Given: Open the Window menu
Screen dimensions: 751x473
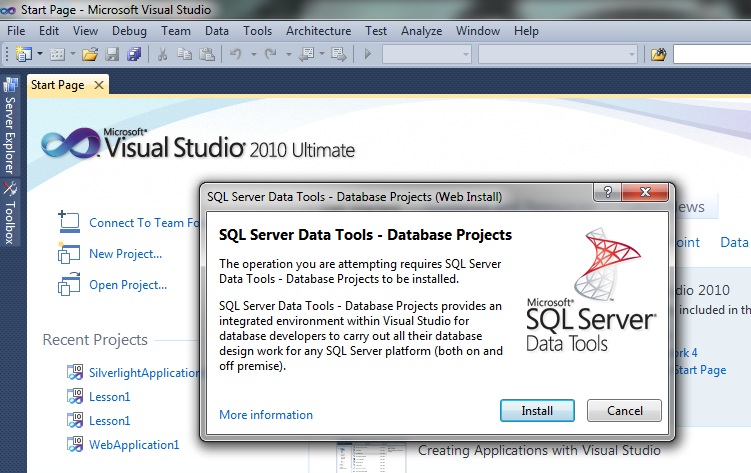Looking at the screenshot, I should pyautogui.click(x=478, y=31).
